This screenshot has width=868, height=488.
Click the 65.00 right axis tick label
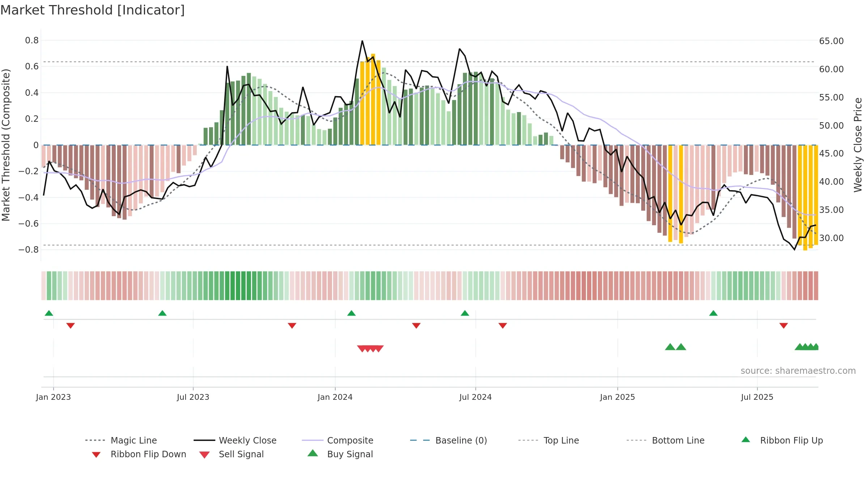(831, 41)
